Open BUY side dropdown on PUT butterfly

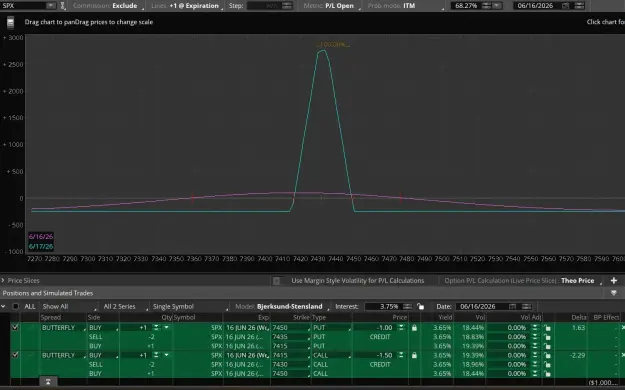[103, 328]
